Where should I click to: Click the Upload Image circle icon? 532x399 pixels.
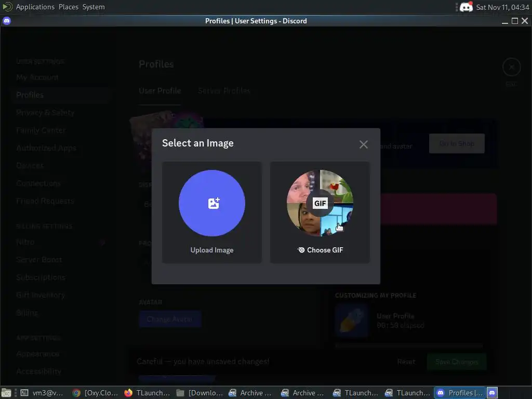(x=212, y=203)
